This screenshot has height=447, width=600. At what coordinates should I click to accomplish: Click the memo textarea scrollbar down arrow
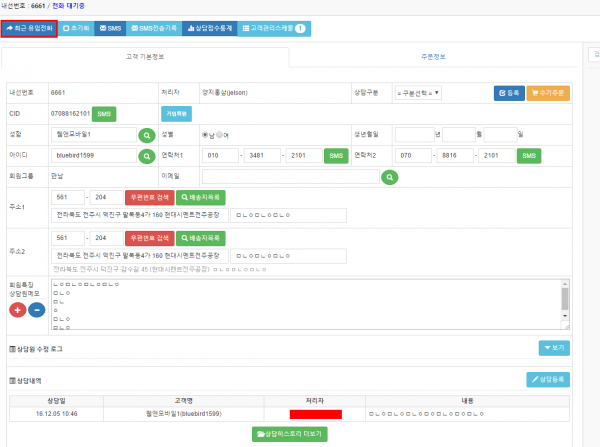[x=564, y=321]
